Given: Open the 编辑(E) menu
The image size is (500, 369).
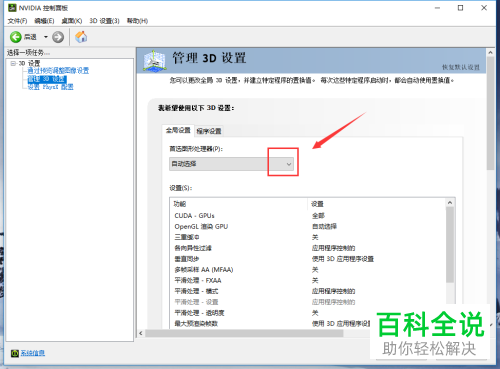Looking at the screenshot, I should 44,21.
